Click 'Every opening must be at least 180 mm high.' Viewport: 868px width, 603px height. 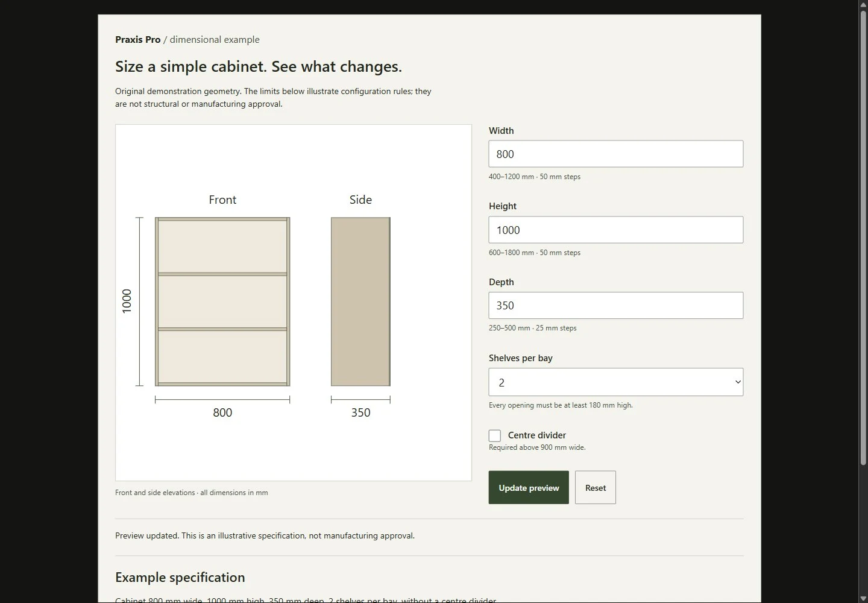click(561, 405)
